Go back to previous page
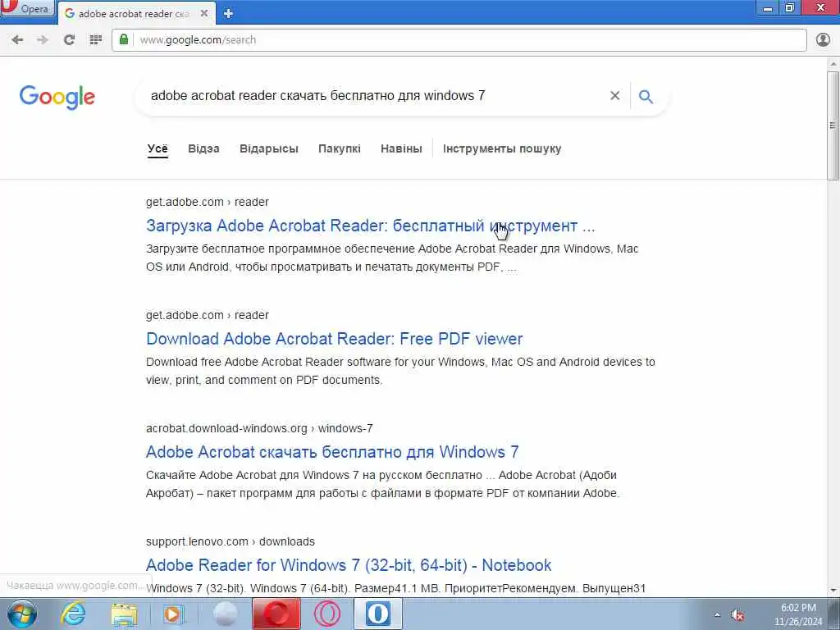The height and width of the screenshot is (630, 840). coord(17,39)
